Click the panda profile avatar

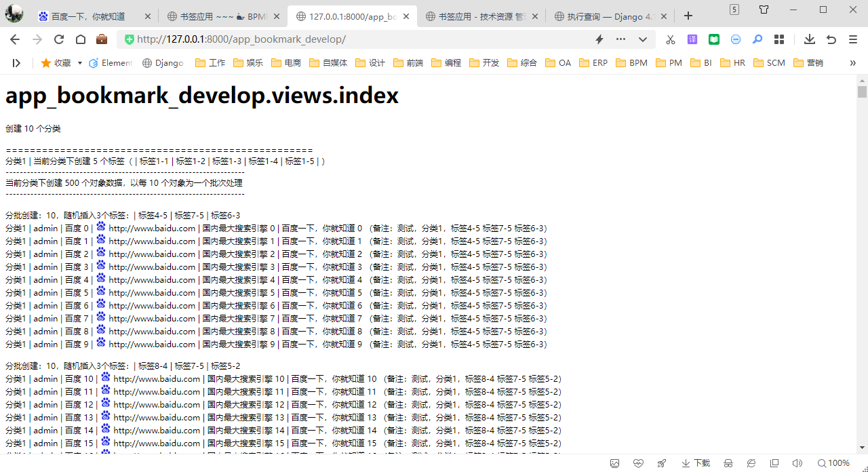[14, 14]
